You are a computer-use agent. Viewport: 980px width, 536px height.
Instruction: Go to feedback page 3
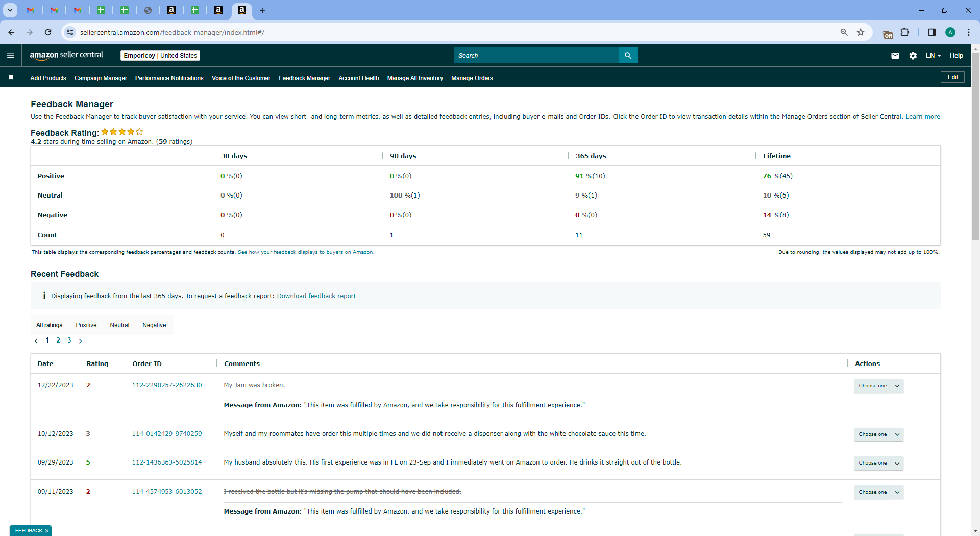coord(69,340)
